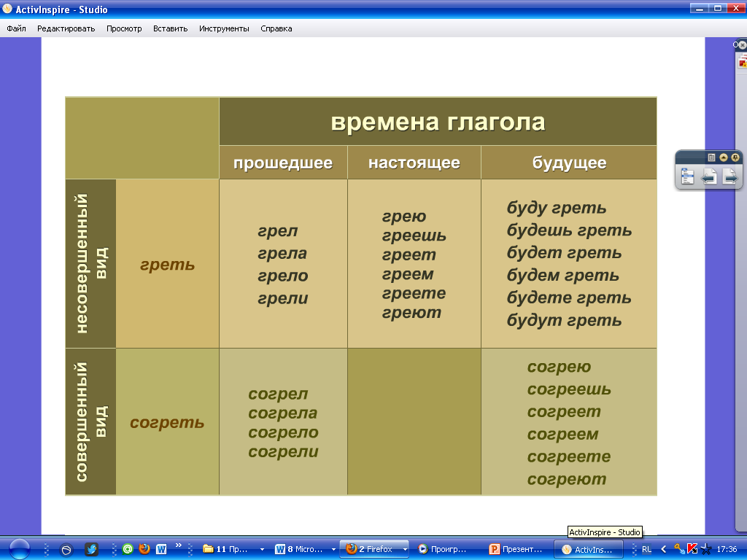Open the resource library icon in side panel
The width and height of the screenshot is (747, 560).
pos(743,63)
